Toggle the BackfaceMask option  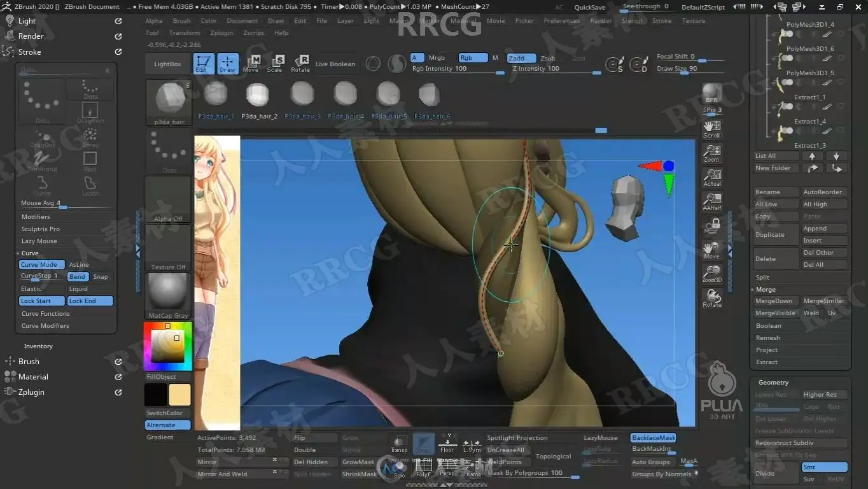[654, 438]
